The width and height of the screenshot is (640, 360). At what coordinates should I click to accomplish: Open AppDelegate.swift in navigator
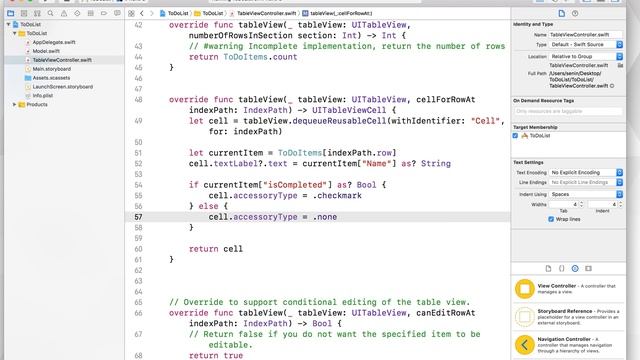[54, 42]
